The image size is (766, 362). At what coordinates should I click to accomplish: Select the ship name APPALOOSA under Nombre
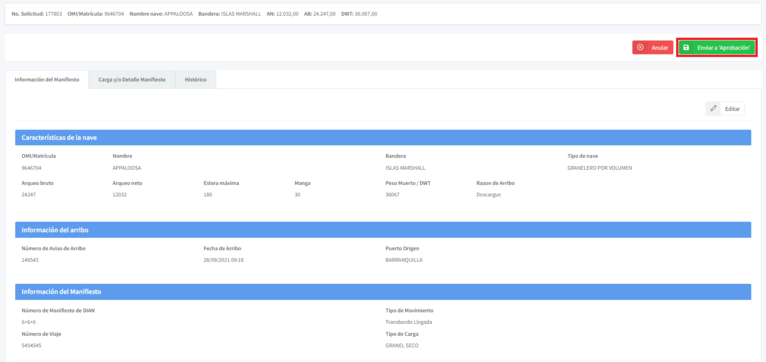(127, 168)
